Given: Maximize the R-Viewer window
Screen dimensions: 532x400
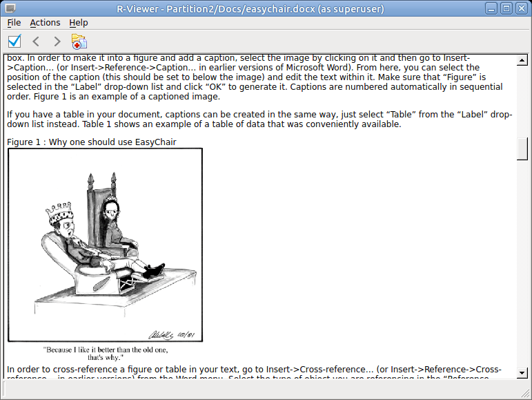Looking at the screenshot, I should 506,8.
